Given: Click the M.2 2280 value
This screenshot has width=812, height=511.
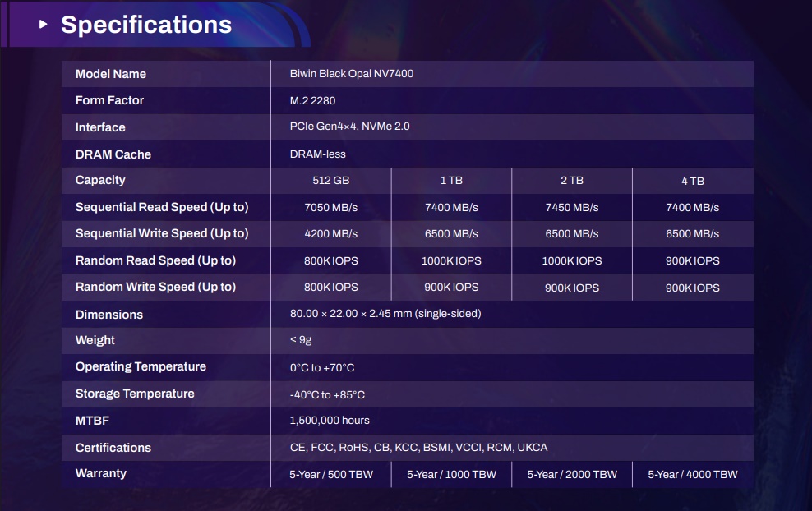Looking at the screenshot, I should pos(313,100).
